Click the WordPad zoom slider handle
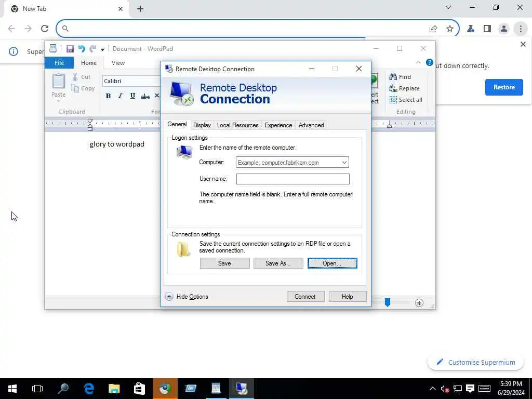The height and width of the screenshot is (399, 532). click(388, 302)
